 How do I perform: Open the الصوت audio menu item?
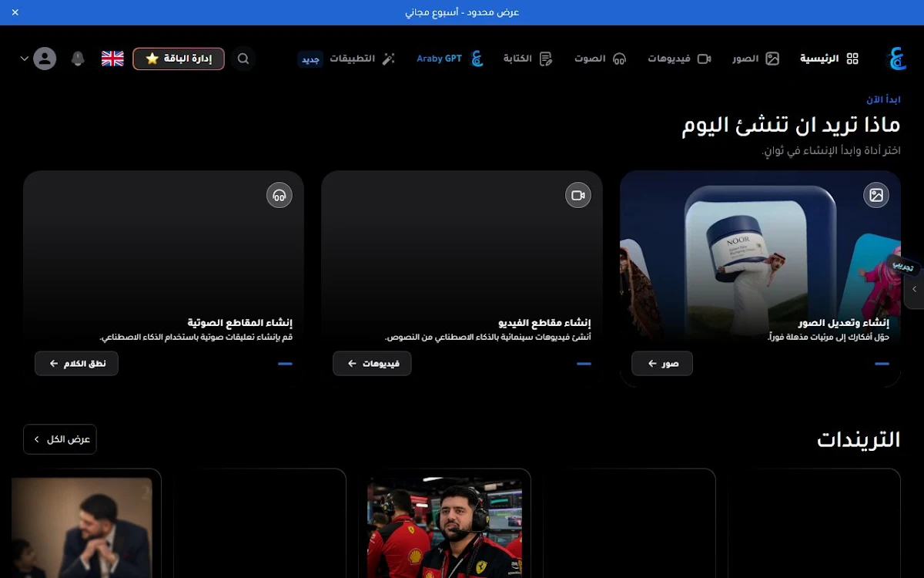(601, 59)
